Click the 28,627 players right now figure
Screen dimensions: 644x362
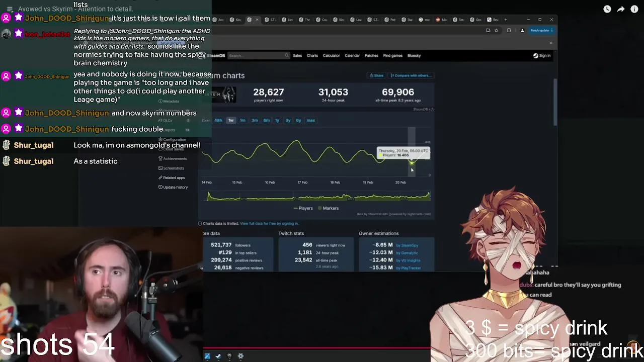(x=268, y=92)
